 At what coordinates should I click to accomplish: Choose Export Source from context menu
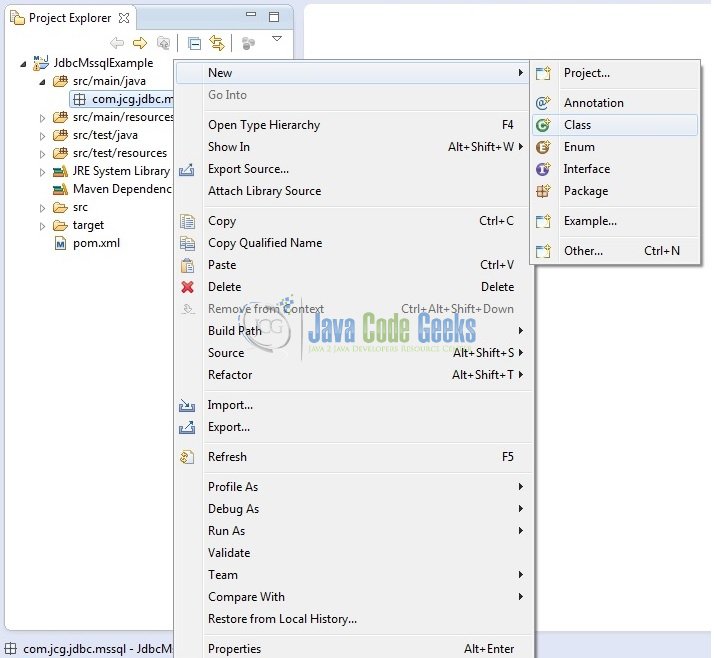tap(353, 169)
